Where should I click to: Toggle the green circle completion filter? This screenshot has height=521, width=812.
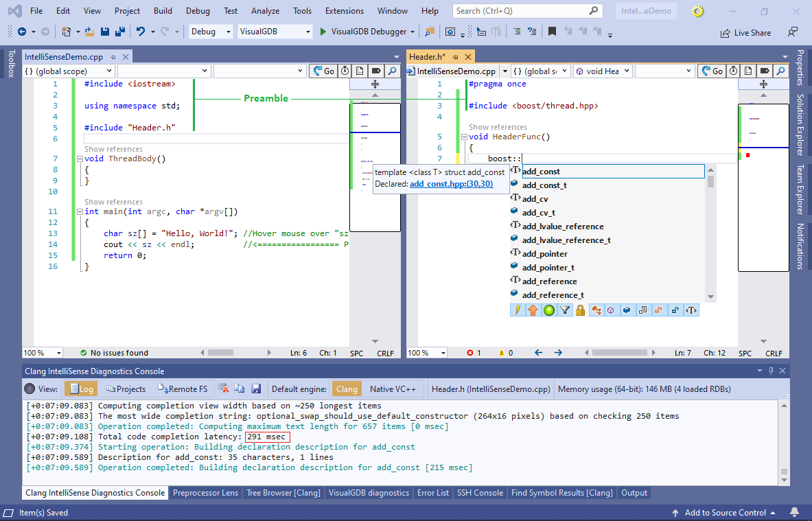(549, 310)
